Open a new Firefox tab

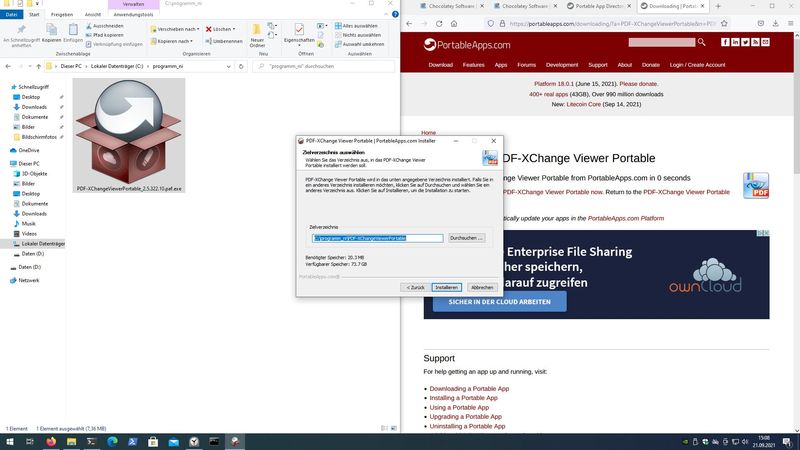coord(718,6)
